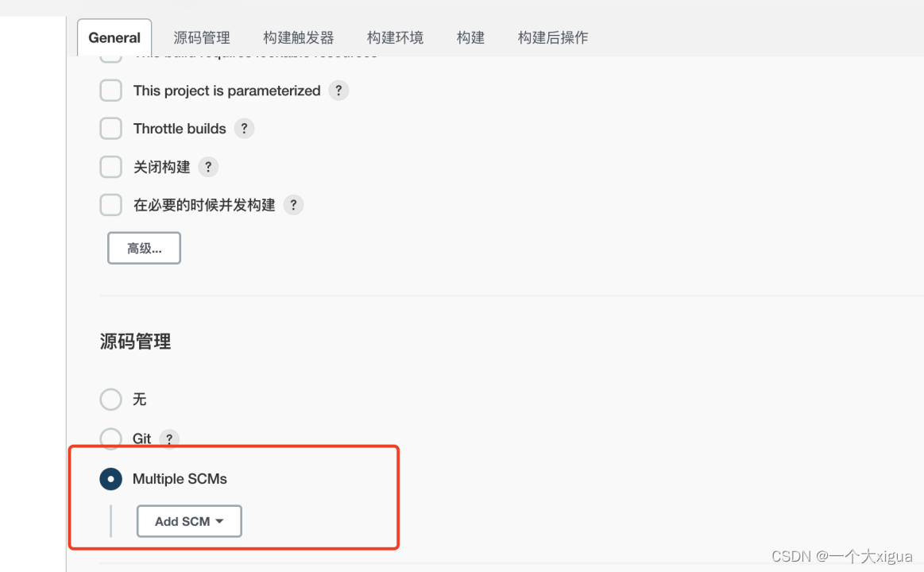Viewport: 924px width, 572px height.
Task: Switch to the 构建后操作 tab
Action: 552,37
